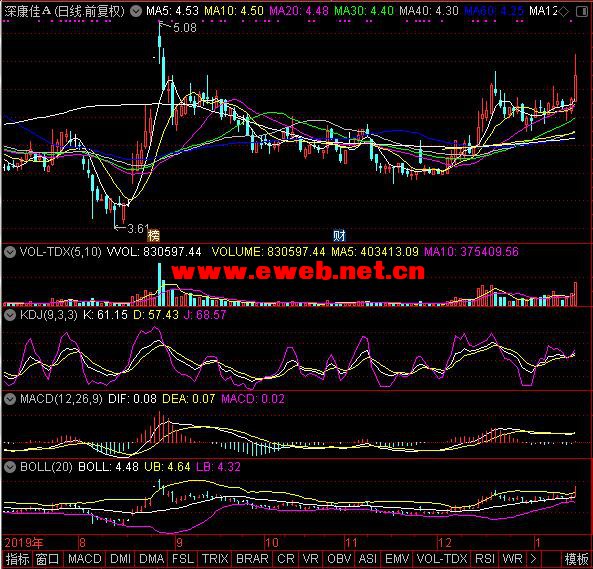593x569 pixels.
Task: Click the 5.08 high price marker
Action: 185,27
